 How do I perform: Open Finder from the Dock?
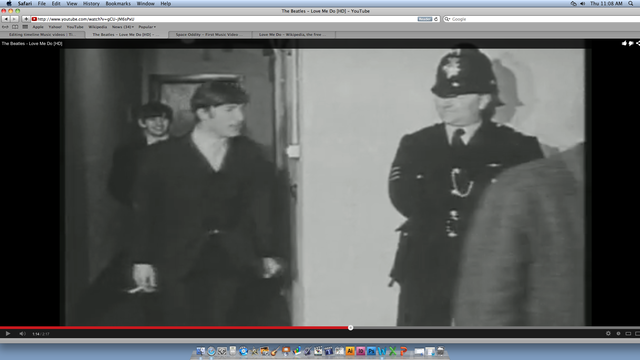tap(201, 351)
